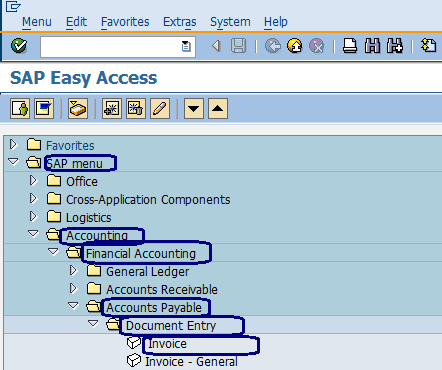Click the Create New Session icon
Image resolution: width=442 pixels, height=370 pixels.
click(x=428, y=46)
